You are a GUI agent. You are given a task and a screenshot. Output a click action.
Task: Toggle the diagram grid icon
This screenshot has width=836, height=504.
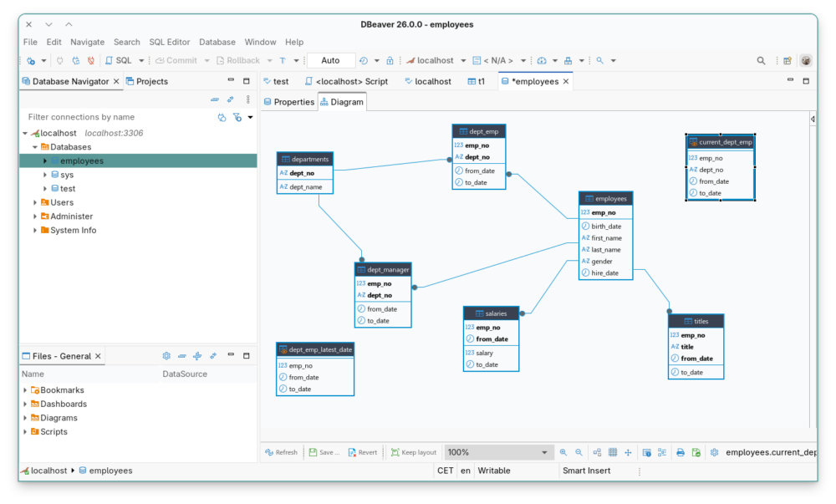tap(613, 452)
